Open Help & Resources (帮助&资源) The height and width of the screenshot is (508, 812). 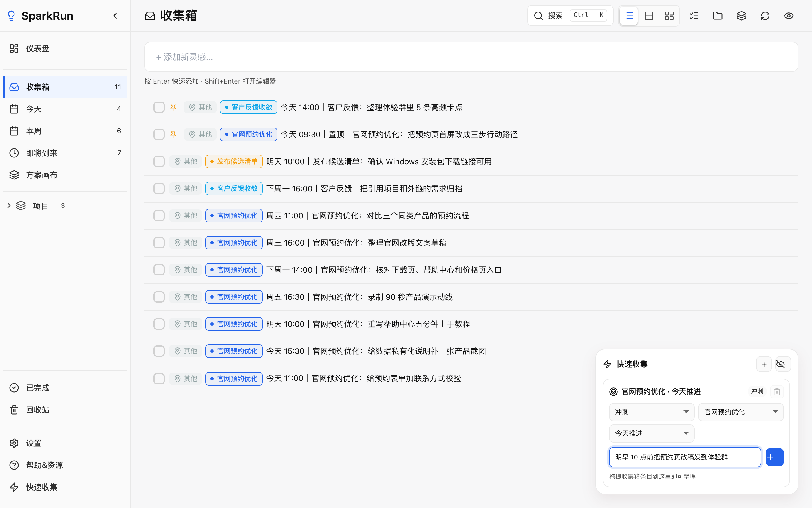pyautogui.click(x=65, y=465)
